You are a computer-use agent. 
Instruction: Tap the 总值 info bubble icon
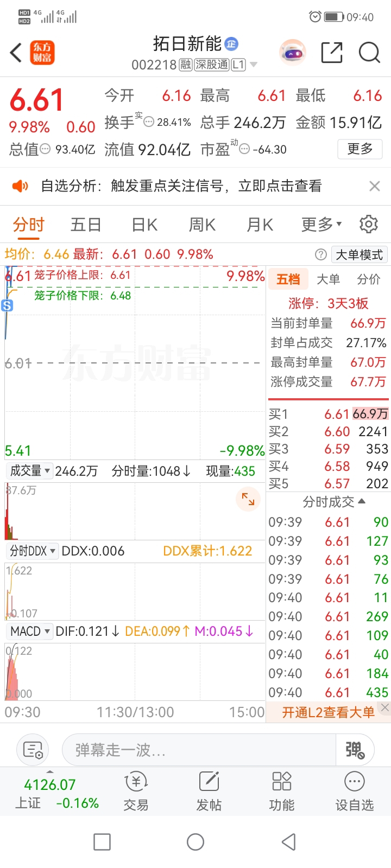46,149
